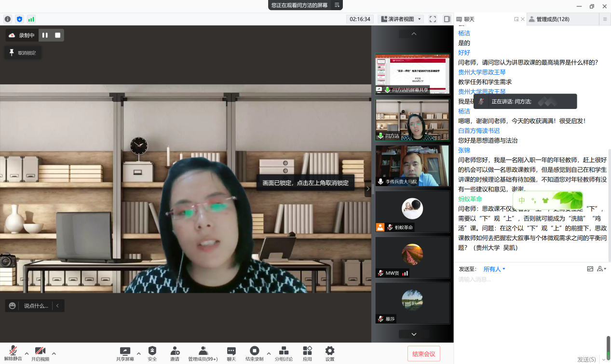The height and width of the screenshot is (364, 611).
Task: Click the 共享屏幕 share screen icon
Action: [125, 351]
